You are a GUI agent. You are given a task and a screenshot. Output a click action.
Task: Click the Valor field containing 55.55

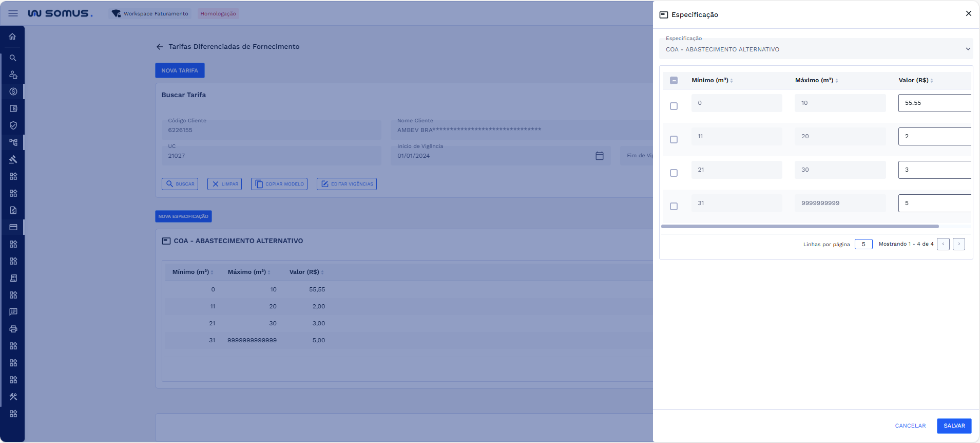(x=934, y=103)
